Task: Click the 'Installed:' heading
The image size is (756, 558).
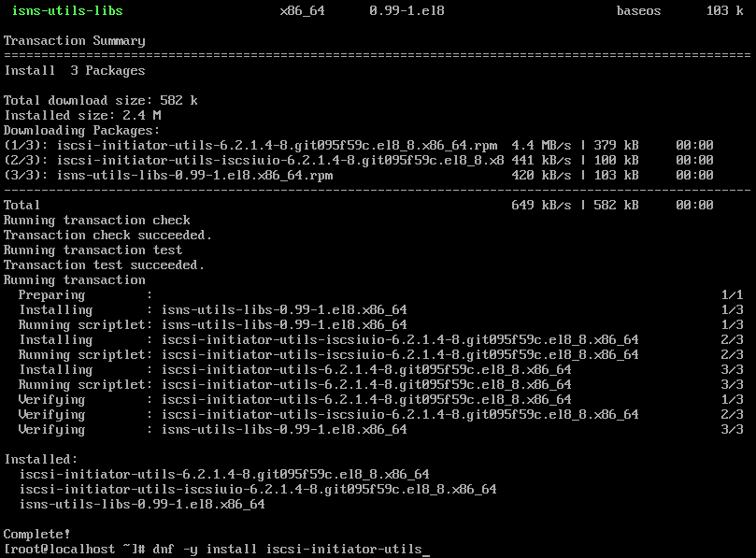Action: coord(40,459)
